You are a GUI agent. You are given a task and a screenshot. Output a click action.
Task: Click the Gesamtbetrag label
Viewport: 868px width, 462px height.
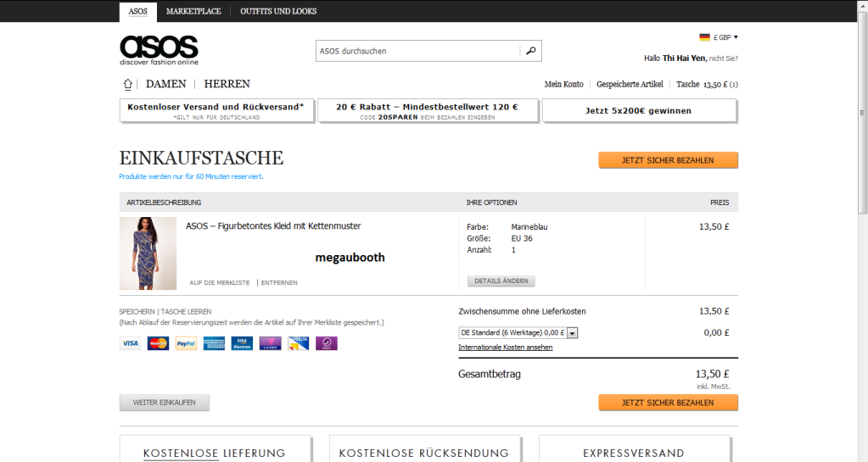coord(490,374)
